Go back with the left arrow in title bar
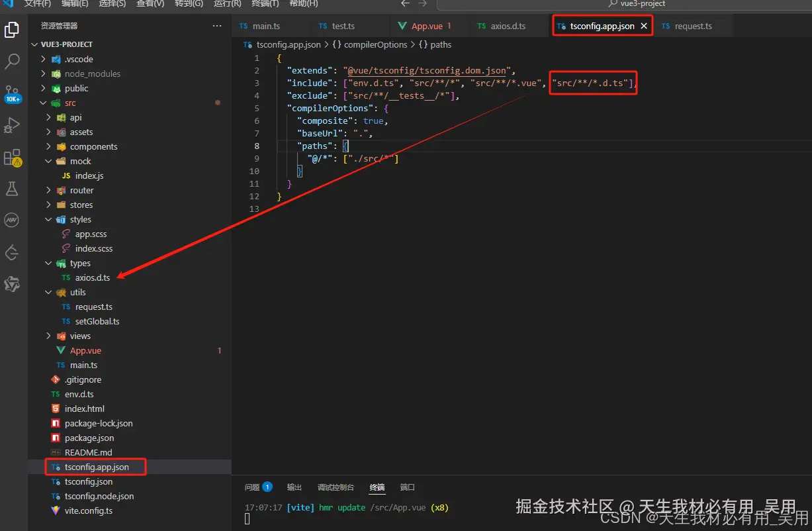The width and height of the screenshot is (812, 531). coord(405,3)
